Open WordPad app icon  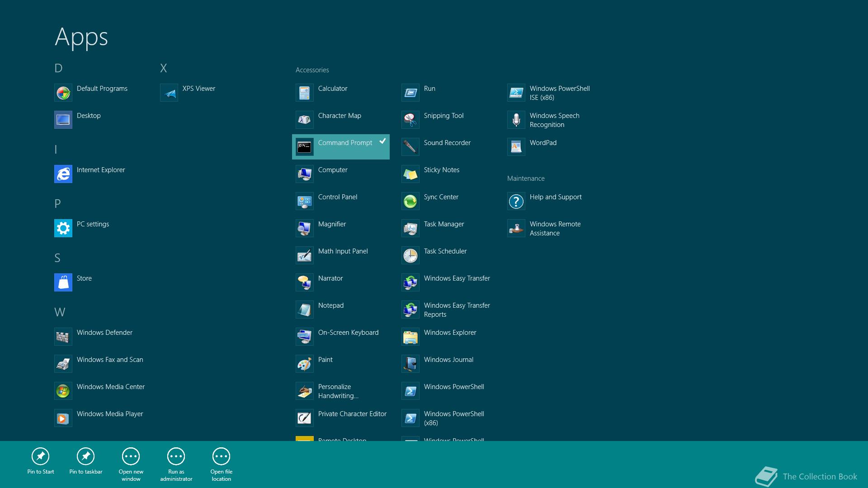516,147
